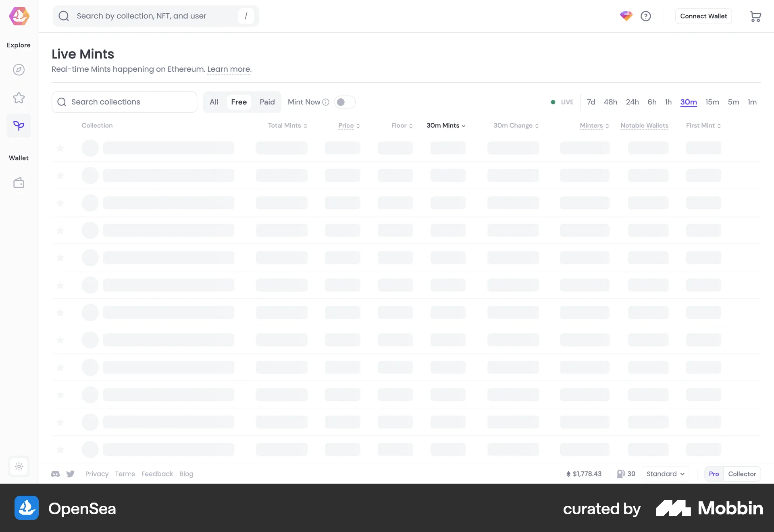Favorite the first collection row star
This screenshot has height=532, width=774.
tap(60, 148)
